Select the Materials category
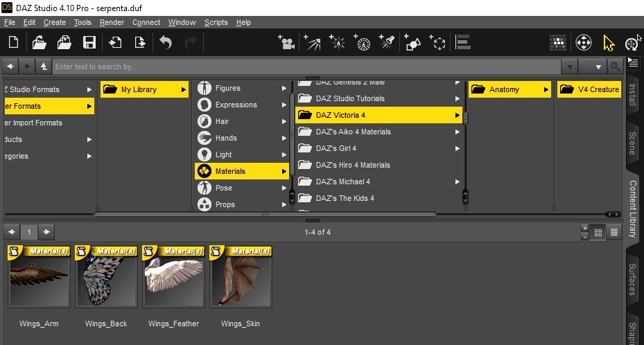 [241, 171]
